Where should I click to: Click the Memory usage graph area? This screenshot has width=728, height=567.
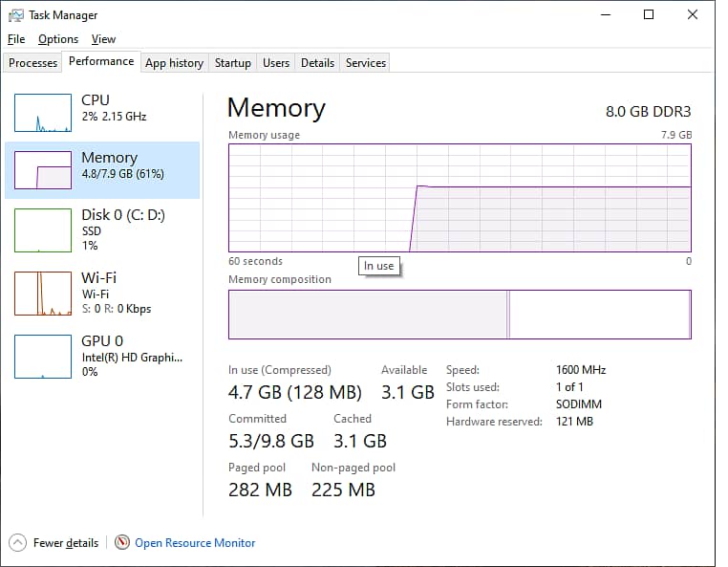(459, 198)
